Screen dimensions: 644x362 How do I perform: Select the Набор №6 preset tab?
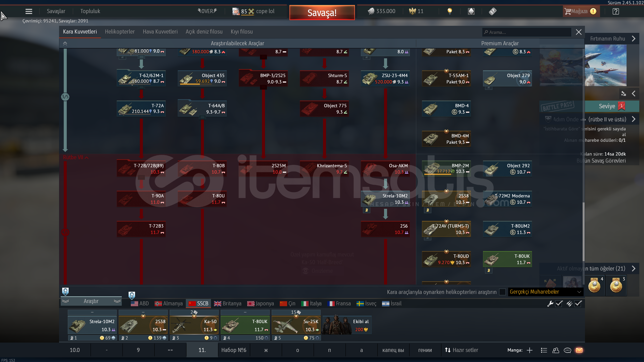coord(234,350)
